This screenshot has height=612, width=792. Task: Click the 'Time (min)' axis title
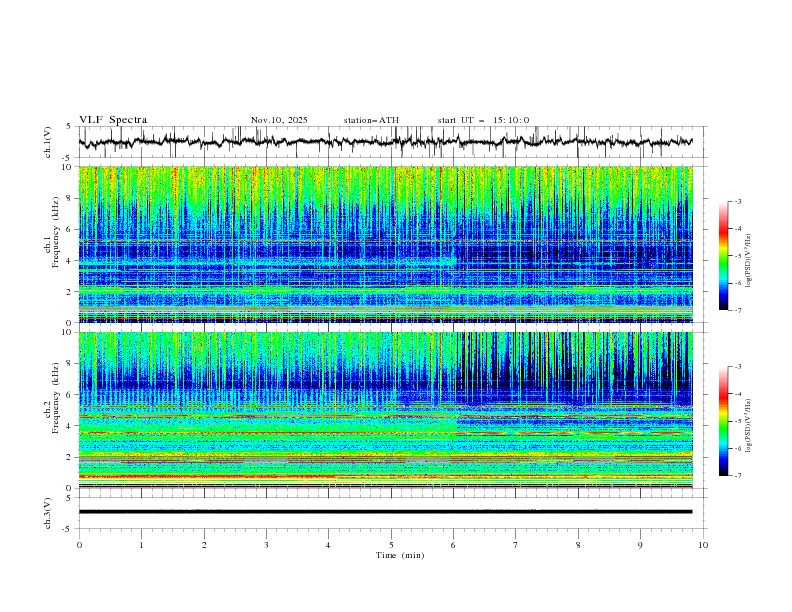(400, 555)
